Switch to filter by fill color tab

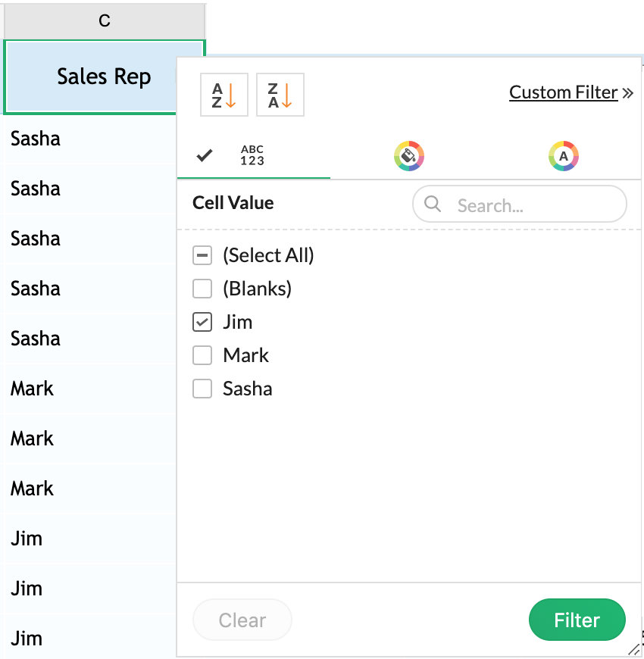click(408, 156)
